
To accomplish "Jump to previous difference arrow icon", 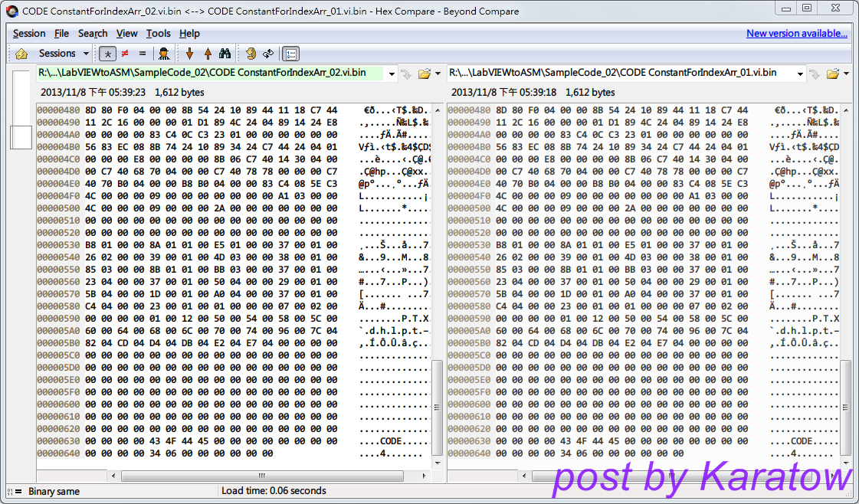I will tap(208, 54).
